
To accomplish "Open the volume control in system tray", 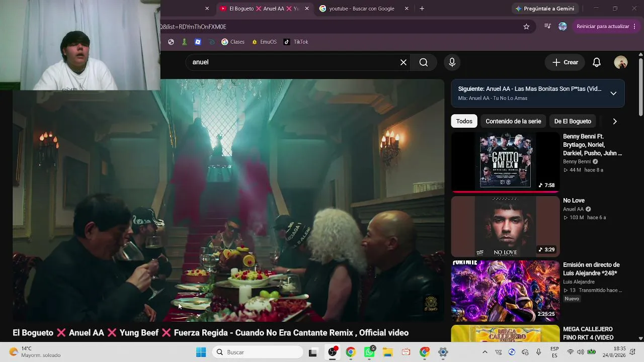I will coord(581,352).
